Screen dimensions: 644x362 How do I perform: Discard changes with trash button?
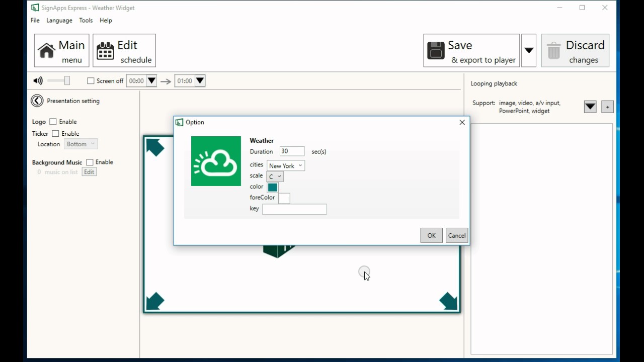click(x=575, y=50)
